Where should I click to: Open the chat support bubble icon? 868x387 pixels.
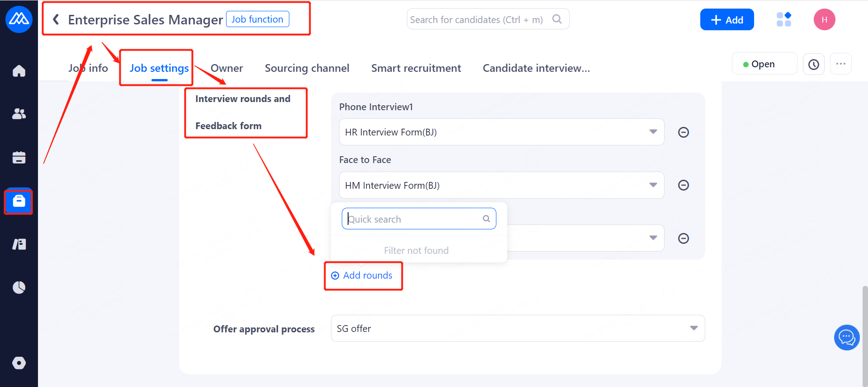[x=846, y=337]
